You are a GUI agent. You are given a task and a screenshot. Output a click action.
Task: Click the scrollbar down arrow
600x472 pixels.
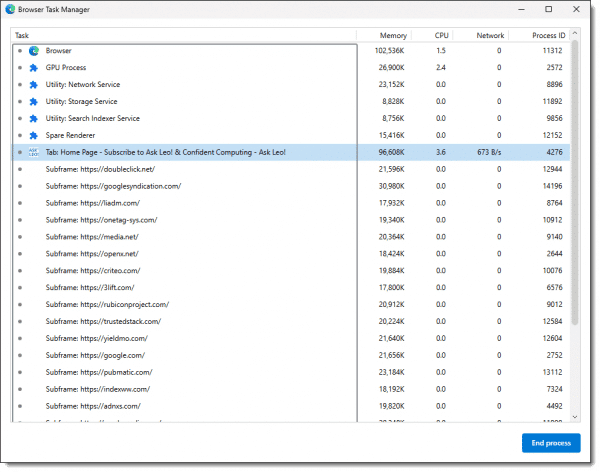pyautogui.click(x=574, y=417)
